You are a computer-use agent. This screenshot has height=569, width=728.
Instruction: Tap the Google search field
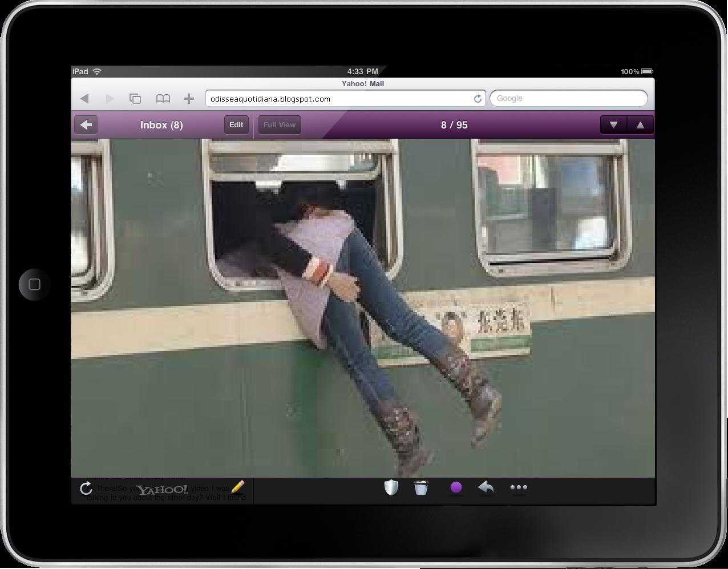tap(569, 98)
